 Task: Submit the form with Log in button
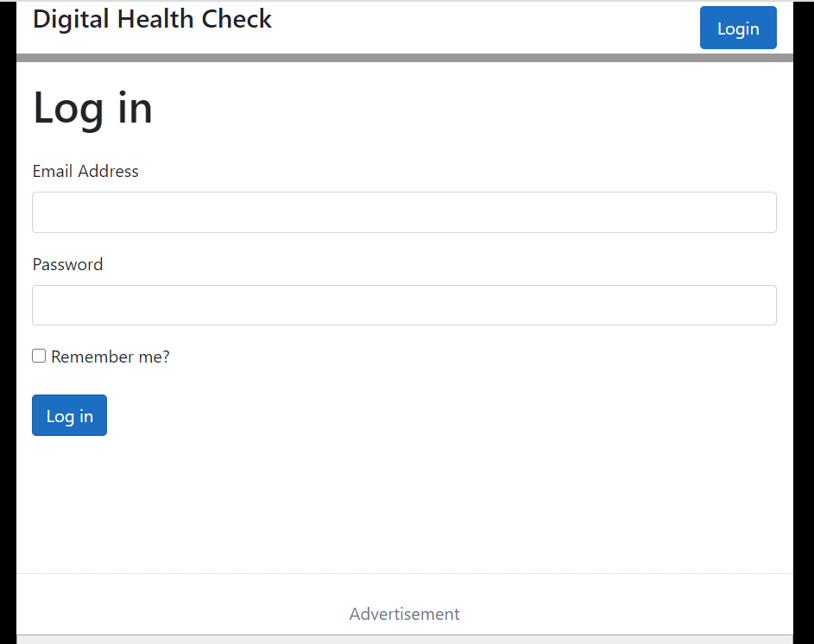tap(70, 415)
